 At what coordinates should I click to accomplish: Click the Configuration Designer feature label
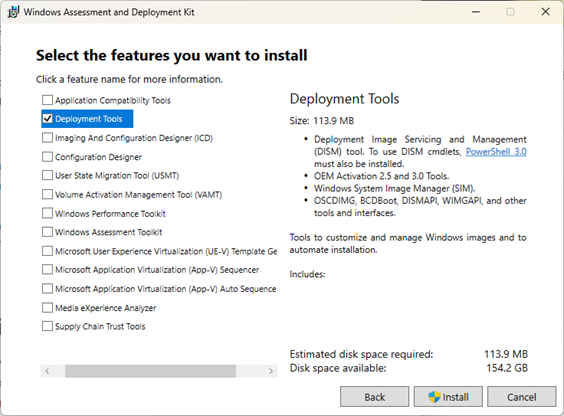pyautogui.click(x=98, y=157)
